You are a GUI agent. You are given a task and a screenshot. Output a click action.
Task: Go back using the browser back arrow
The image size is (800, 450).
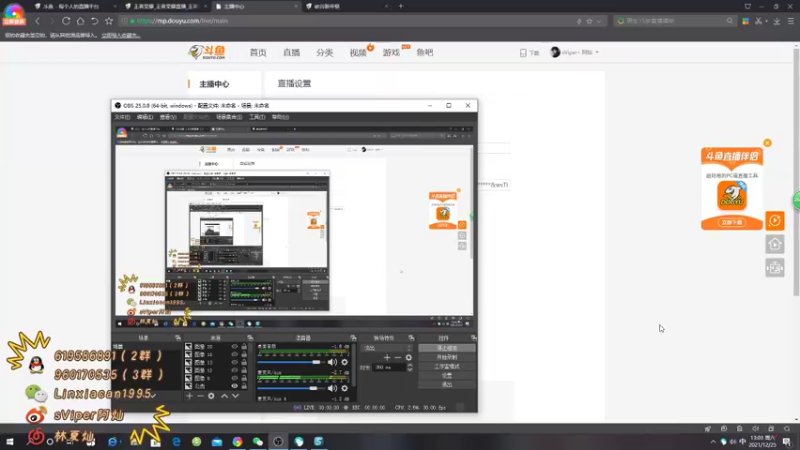tap(37, 21)
